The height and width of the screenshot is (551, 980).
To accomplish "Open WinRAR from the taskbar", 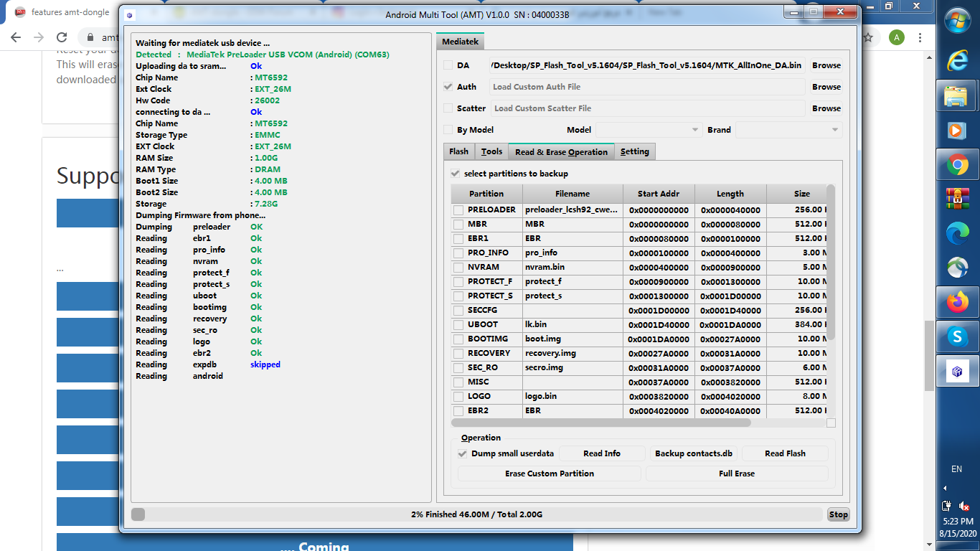I will click(x=957, y=197).
